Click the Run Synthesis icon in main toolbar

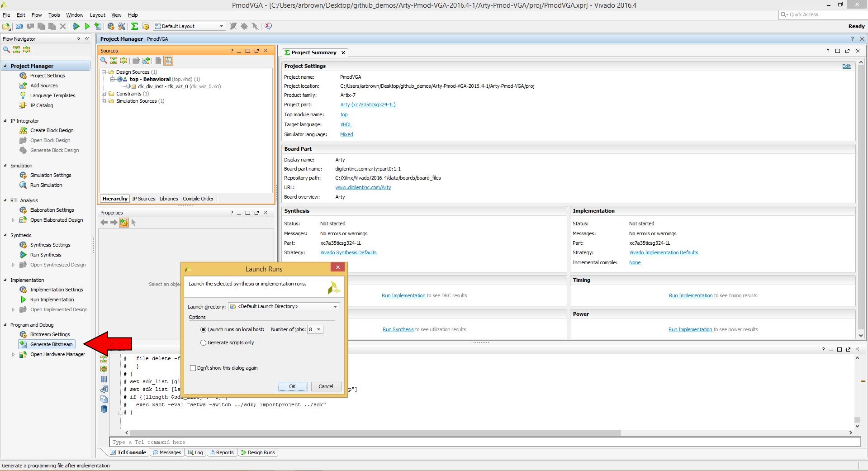coord(76,26)
